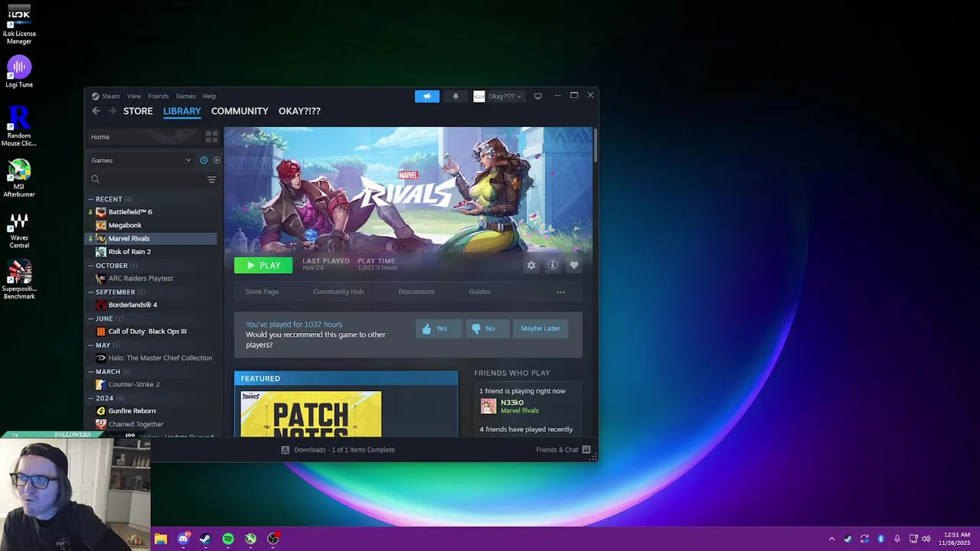Enter Big Picture mode via monitor icon
Viewport: 980px width, 551px height.
click(x=537, y=96)
